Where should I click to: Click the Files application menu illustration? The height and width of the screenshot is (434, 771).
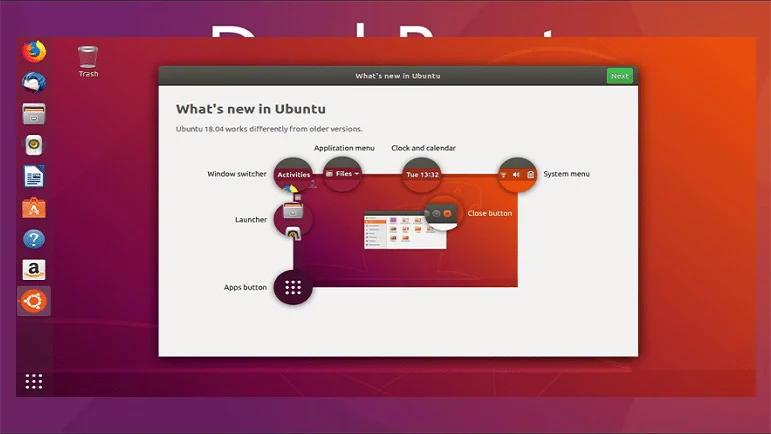pos(342,174)
